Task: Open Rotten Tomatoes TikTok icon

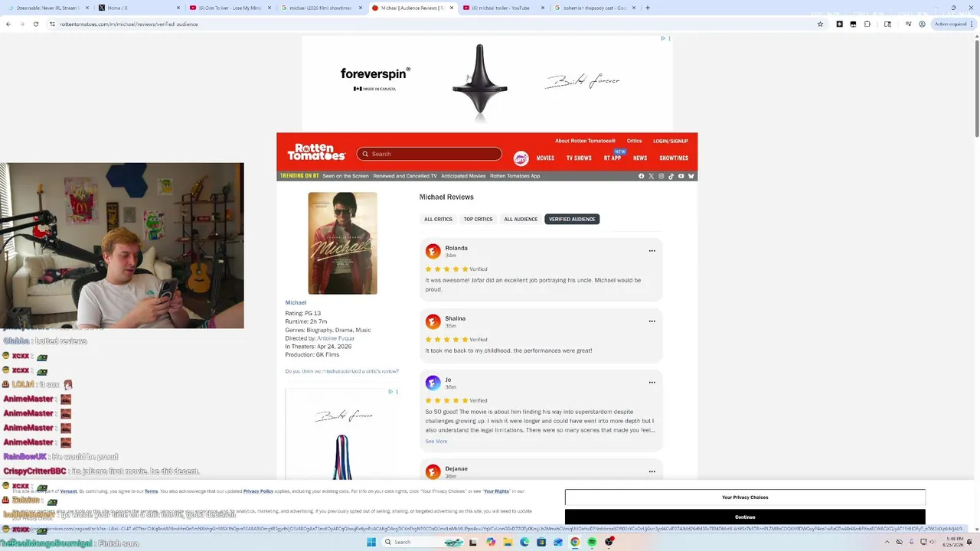Action: click(x=671, y=176)
